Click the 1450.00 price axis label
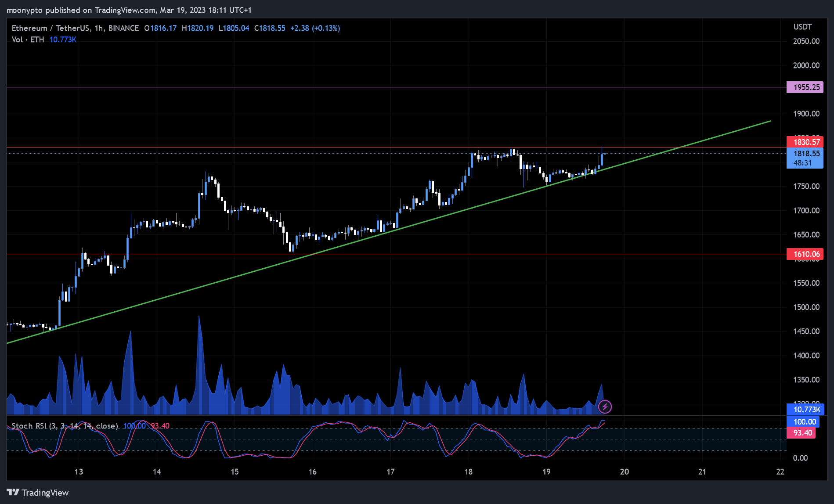 click(x=806, y=331)
